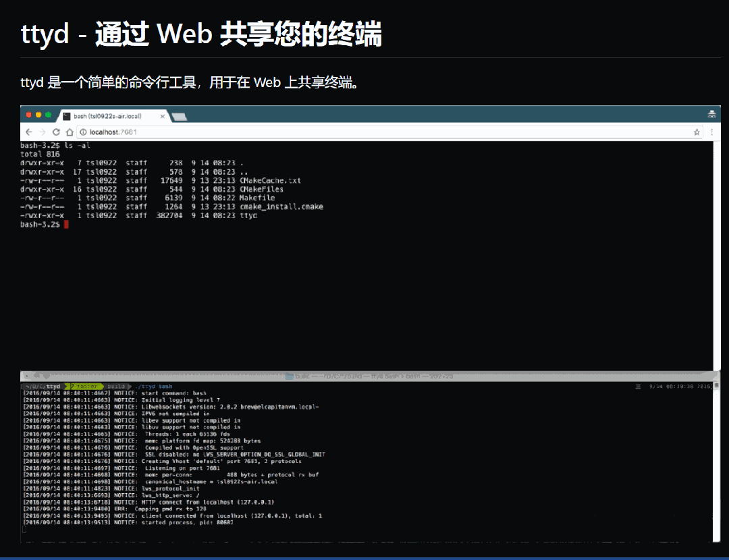Select the 'CMakeCache.txt' file name
Viewport: 729px width, 560px height.
[x=270, y=180]
